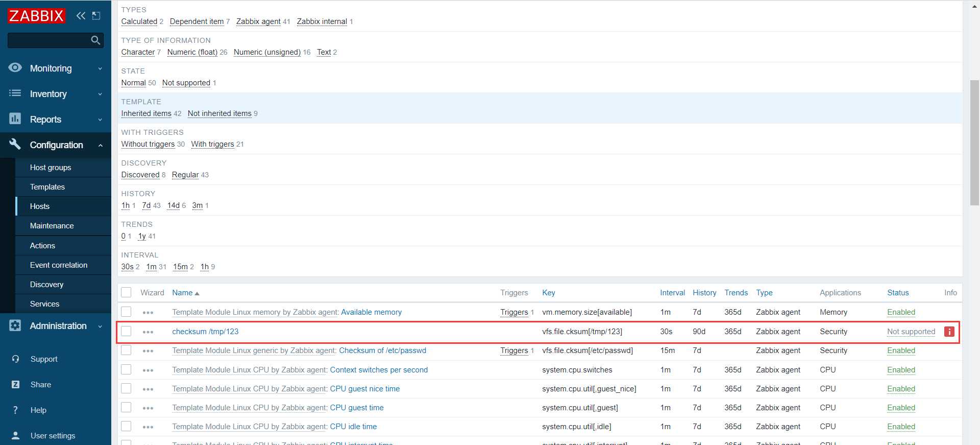980x445 pixels.
Task: Collapse the Configuration menu
Action: [56, 145]
